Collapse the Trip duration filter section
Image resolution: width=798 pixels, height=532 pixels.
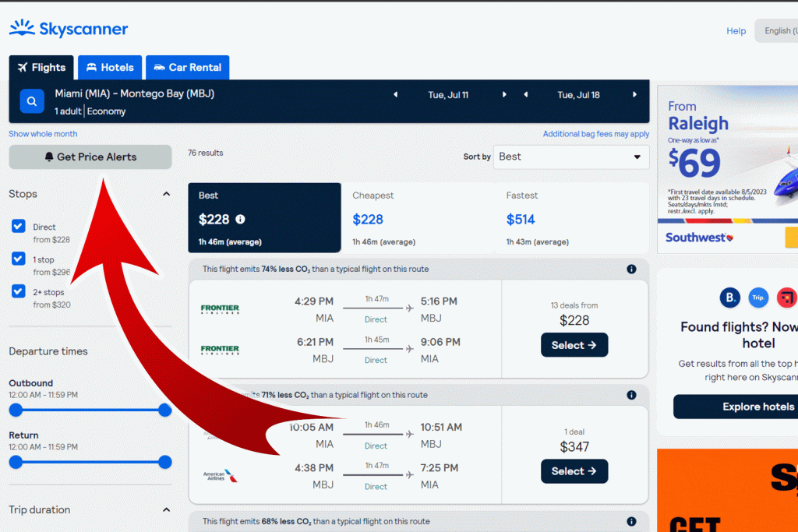point(167,509)
